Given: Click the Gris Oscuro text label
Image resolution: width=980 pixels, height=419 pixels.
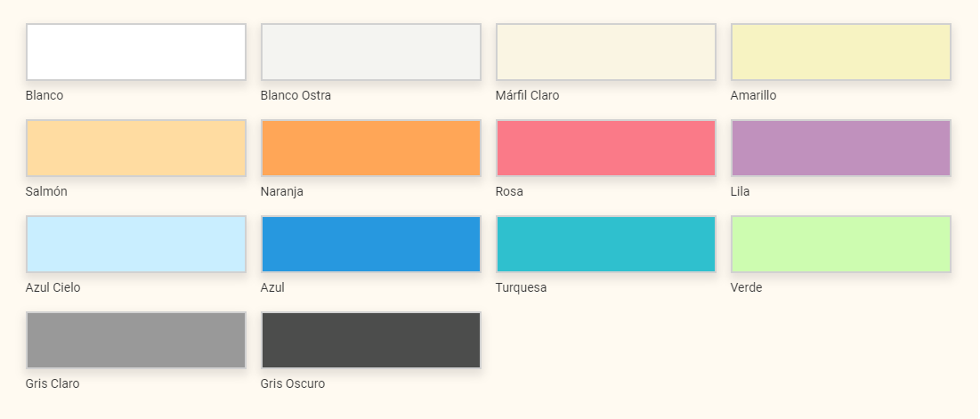Looking at the screenshot, I should tap(293, 383).
